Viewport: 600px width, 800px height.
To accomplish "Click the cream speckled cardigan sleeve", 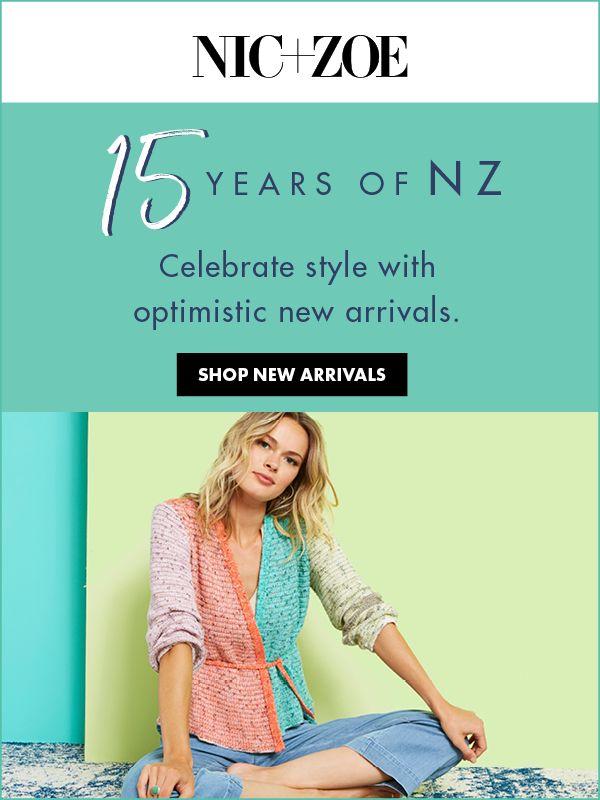I will coord(347,592).
